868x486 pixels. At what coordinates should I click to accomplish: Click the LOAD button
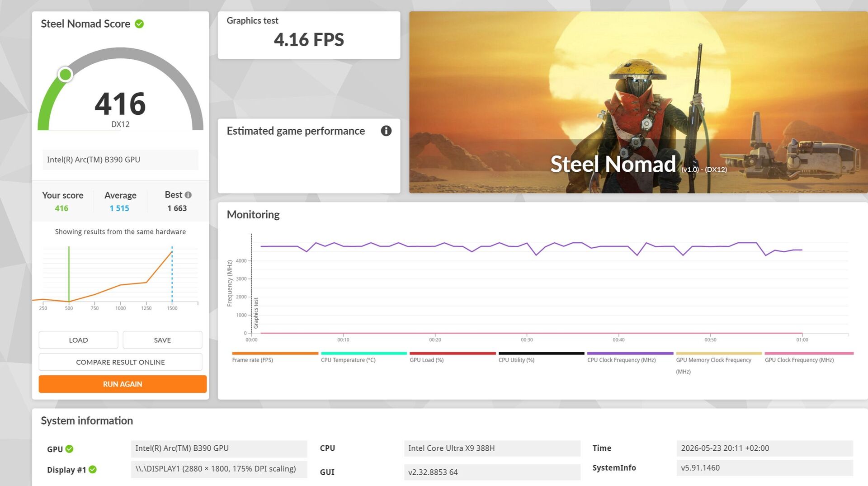pos(78,340)
